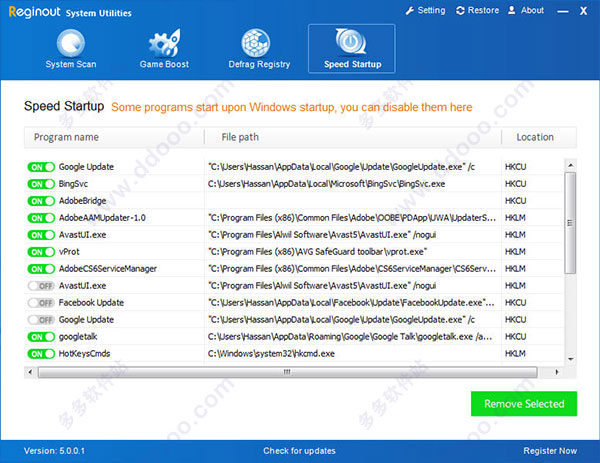Image resolution: width=600 pixels, height=463 pixels.
Task: Click Check for updates link
Action: tap(299, 451)
